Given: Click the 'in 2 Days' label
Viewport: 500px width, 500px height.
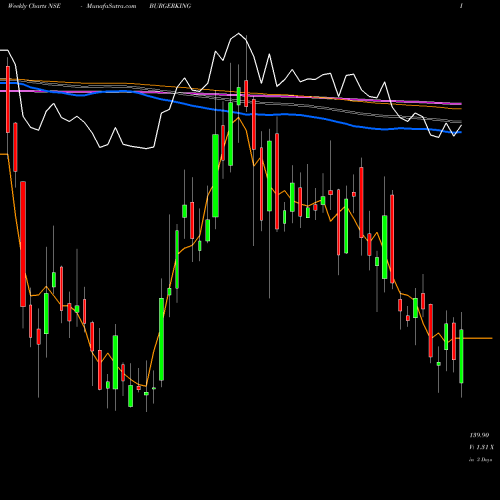Looking at the screenshot, I should [x=480, y=460].
